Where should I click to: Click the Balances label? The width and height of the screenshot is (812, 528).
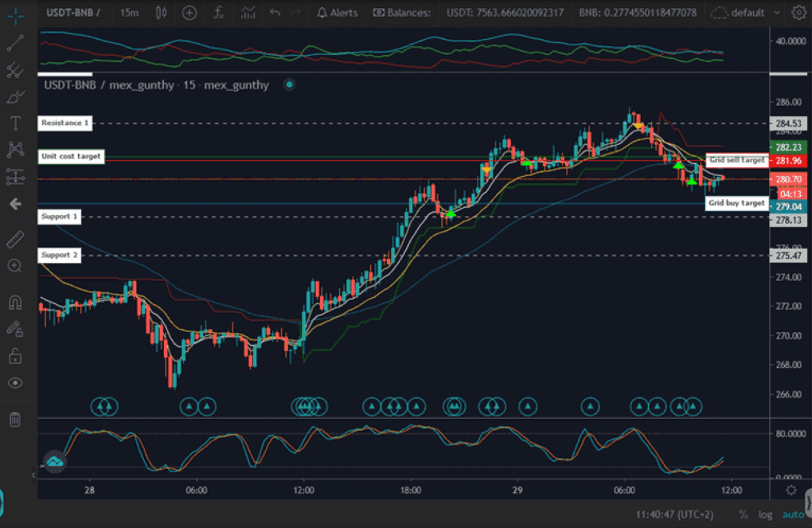(402, 13)
